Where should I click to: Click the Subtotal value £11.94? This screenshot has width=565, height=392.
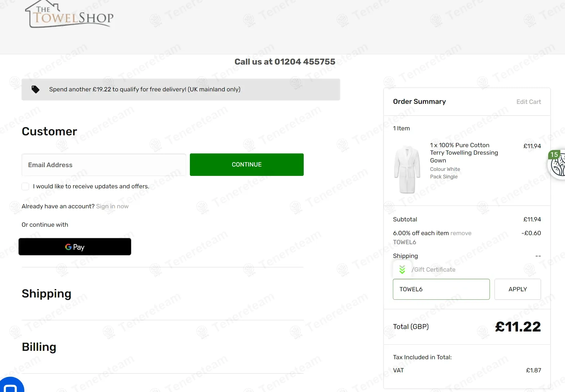tap(532, 219)
